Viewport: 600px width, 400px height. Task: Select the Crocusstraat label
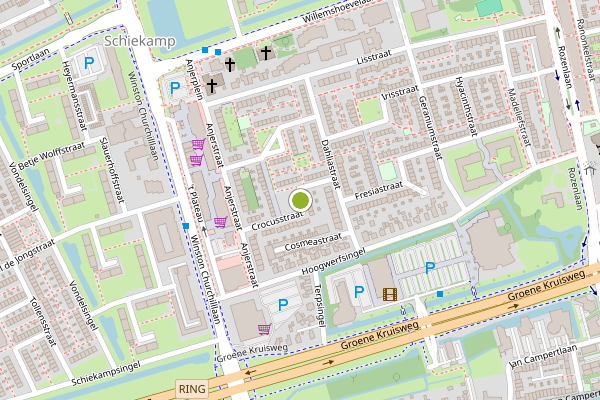(277, 221)
